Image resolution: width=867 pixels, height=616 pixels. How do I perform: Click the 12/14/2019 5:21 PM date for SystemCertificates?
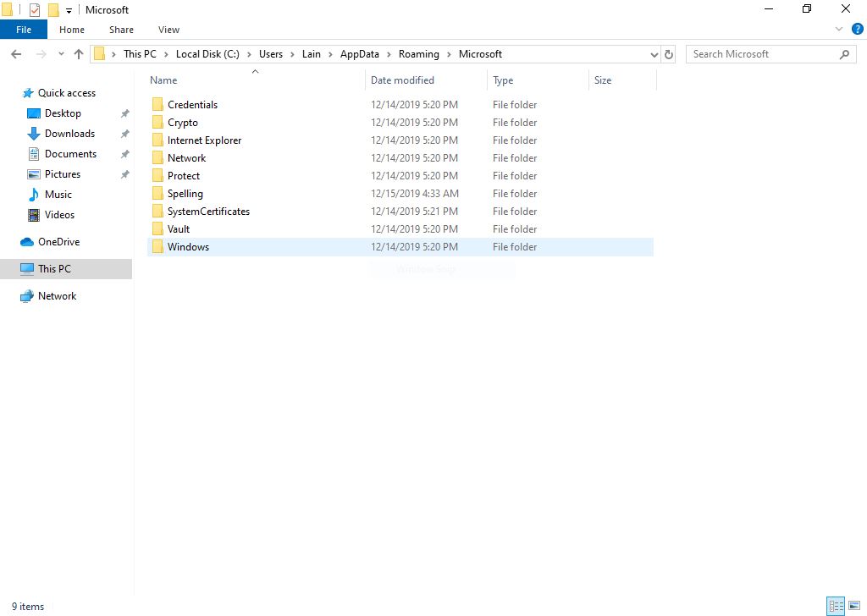[414, 211]
